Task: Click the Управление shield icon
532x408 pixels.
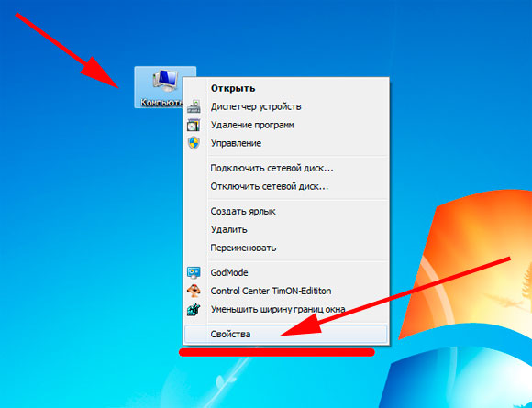Action: (x=194, y=143)
